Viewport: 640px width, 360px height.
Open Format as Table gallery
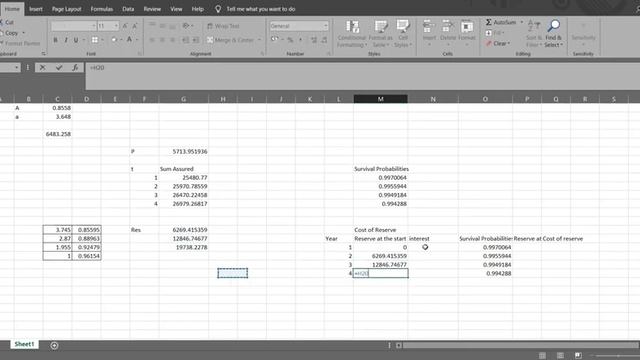click(x=380, y=33)
